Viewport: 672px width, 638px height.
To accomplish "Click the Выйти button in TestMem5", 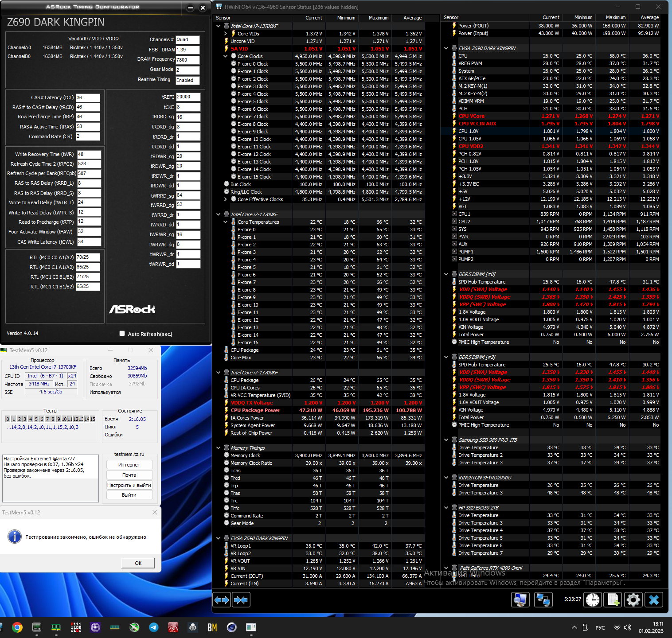I will click(129, 495).
